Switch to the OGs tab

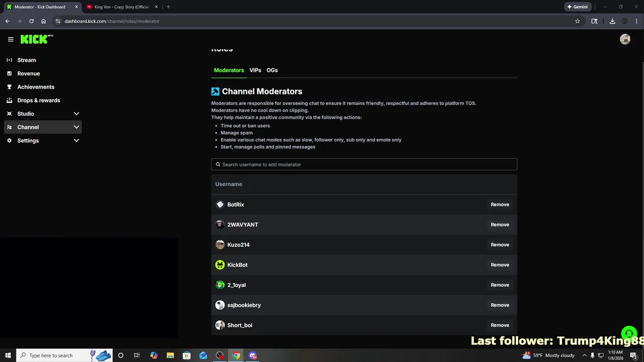pos(272,70)
